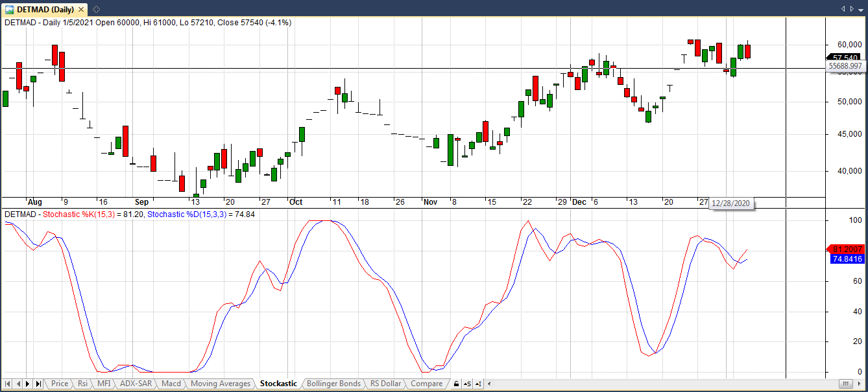Image resolution: width=868 pixels, height=392 pixels.
Task: Click the add new chart tab icon
Action: click(x=96, y=9)
